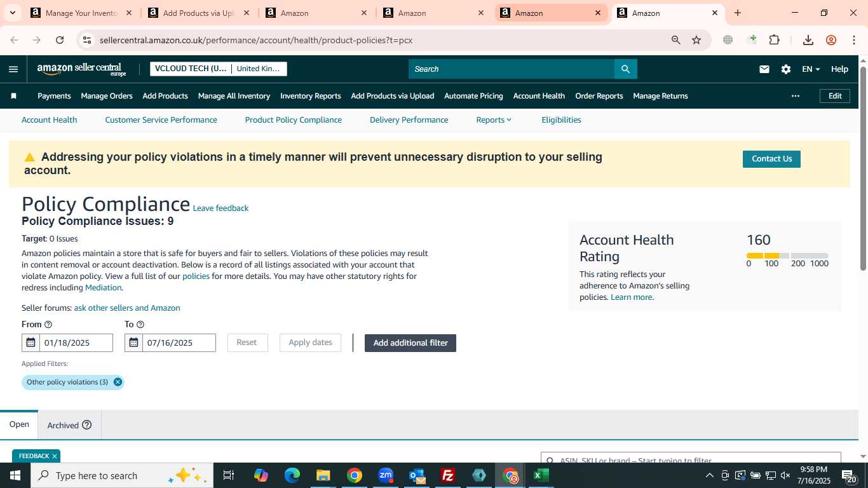The width and height of the screenshot is (868, 488).
Task: Open Manage Returns in navigation bar
Action: click(x=660, y=96)
